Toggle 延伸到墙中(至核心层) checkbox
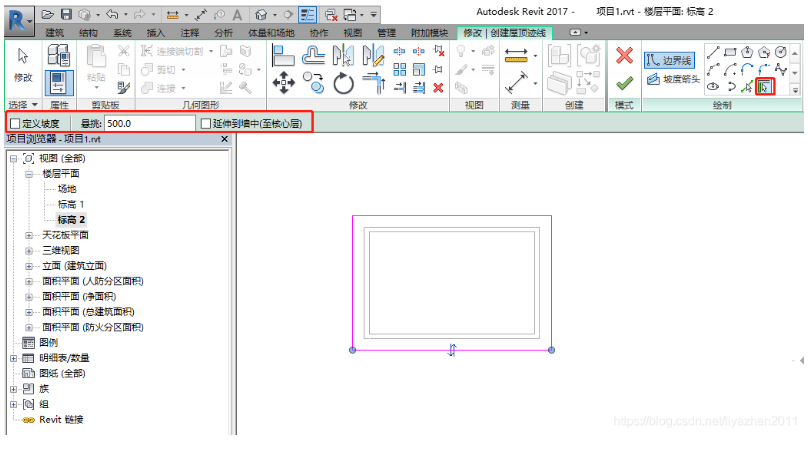Screen dimensions: 808x449 pos(206,124)
